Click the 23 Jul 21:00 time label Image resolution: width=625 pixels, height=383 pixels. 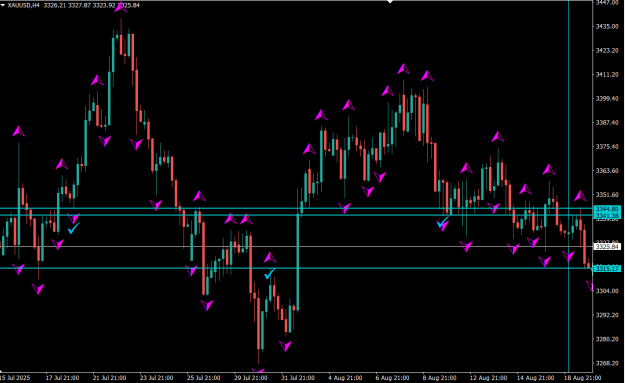[x=156, y=378]
